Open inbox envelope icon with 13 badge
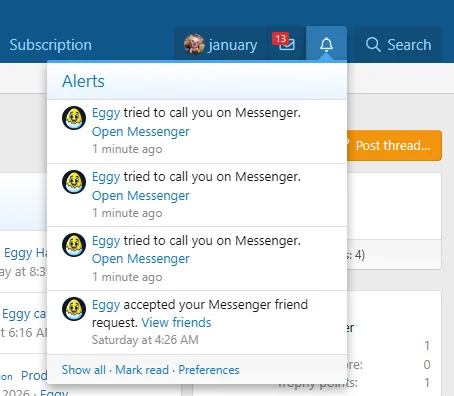Screen dimensions: 454x396 pyautogui.click(x=286, y=44)
